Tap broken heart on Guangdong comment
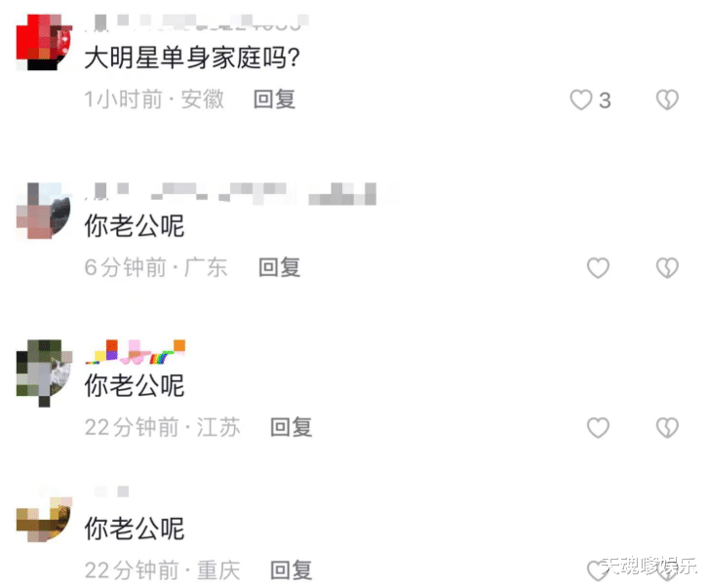The height and width of the screenshot is (588, 708). 667,268
